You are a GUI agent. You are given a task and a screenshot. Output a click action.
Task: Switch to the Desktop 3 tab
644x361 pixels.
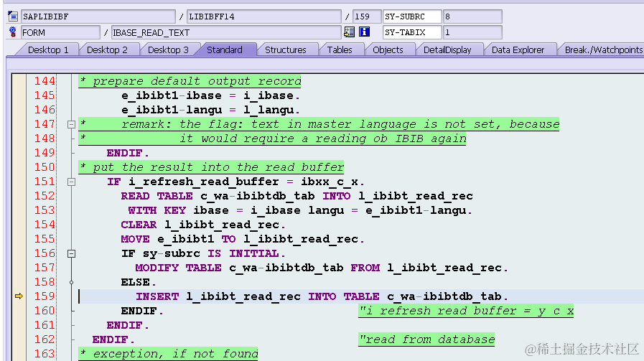(x=168, y=50)
